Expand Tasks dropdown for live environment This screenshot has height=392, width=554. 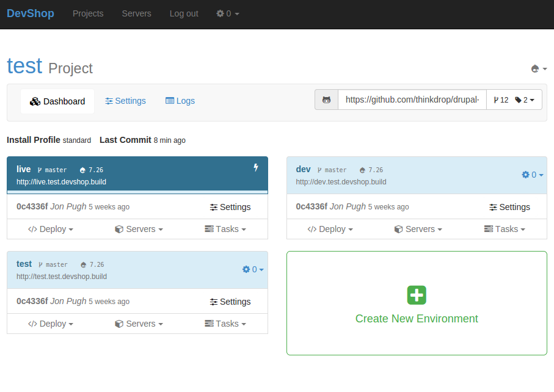coord(225,229)
